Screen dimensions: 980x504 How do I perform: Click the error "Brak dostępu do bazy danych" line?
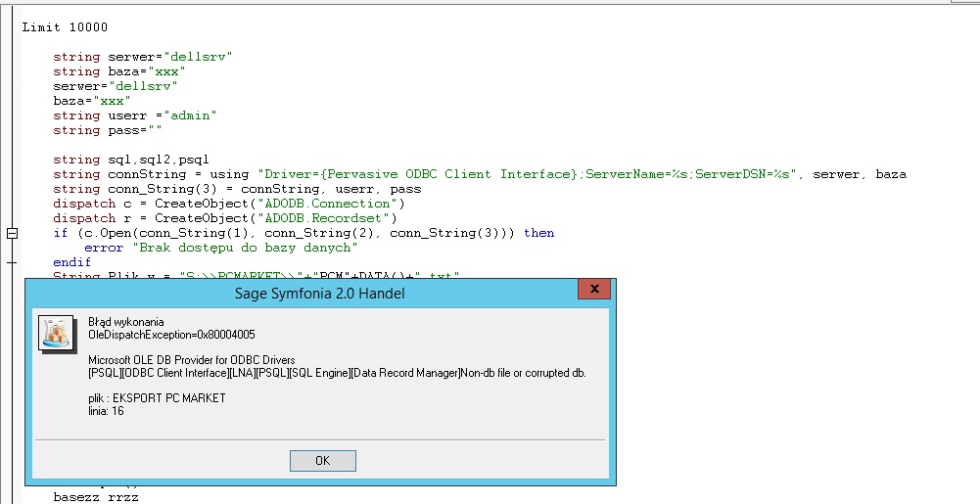[208, 248]
